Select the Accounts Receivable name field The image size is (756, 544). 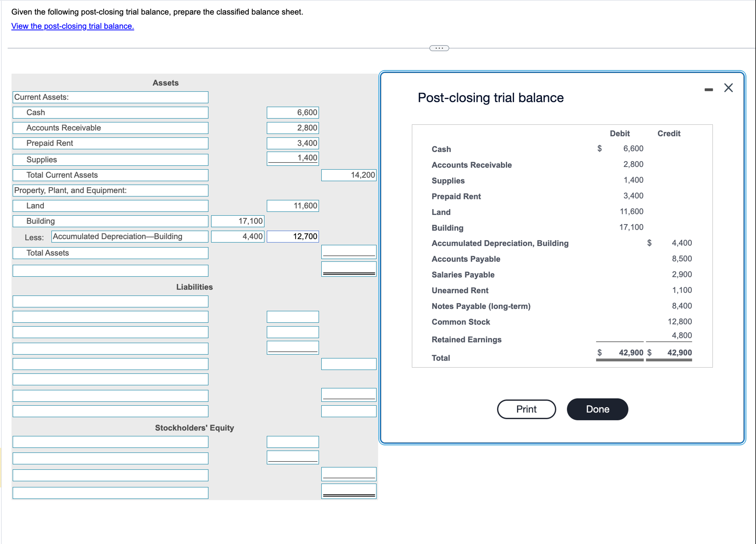coord(111,128)
